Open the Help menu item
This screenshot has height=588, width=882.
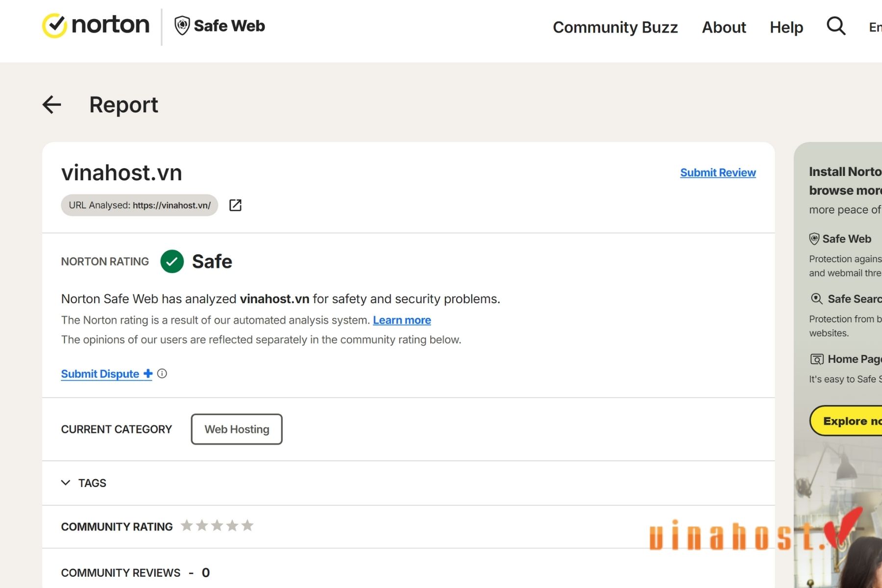tap(786, 27)
